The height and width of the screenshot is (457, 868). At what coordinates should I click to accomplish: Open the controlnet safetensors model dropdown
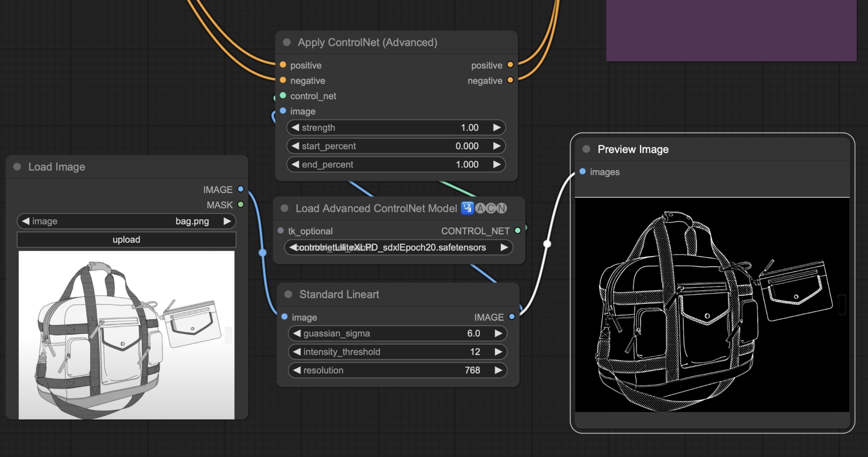(x=399, y=247)
